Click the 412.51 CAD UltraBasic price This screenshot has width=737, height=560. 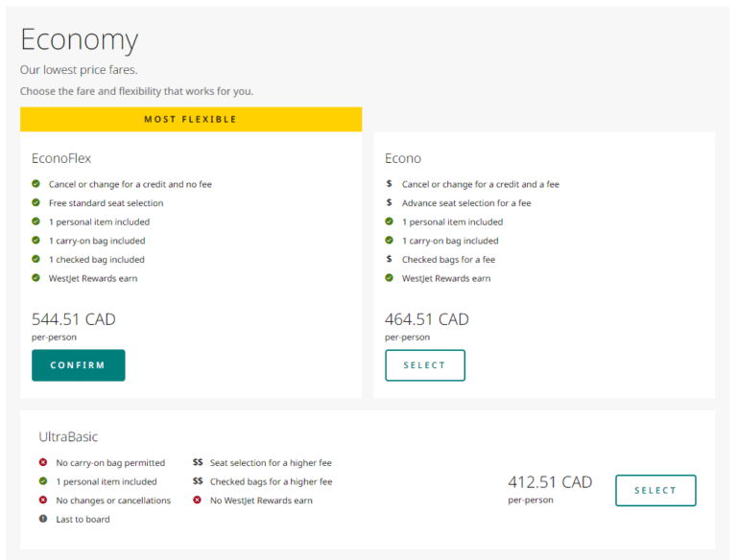tap(550, 482)
